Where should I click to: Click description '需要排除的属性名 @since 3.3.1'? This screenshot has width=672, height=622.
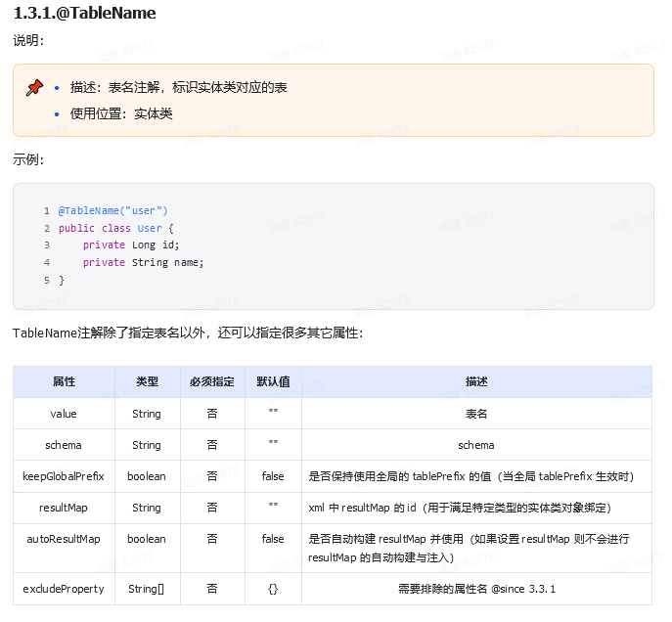point(476,589)
